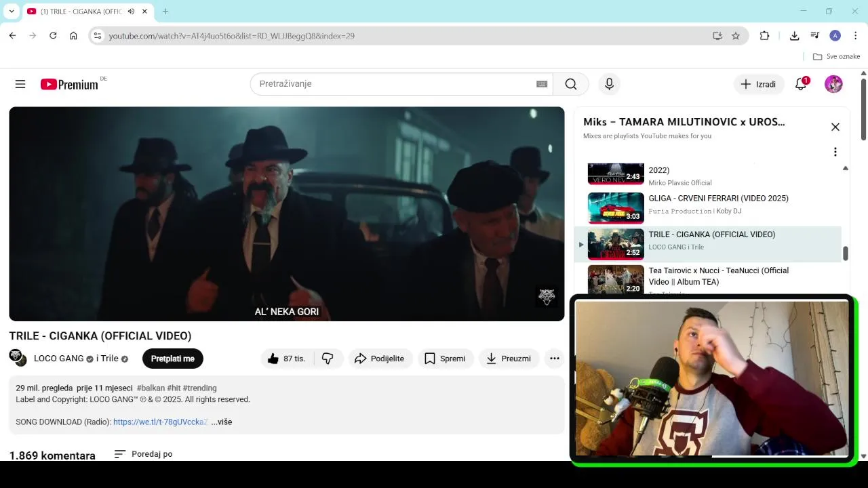The height and width of the screenshot is (488, 868).
Task: Go back in browser history
Action: pos(12,36)
